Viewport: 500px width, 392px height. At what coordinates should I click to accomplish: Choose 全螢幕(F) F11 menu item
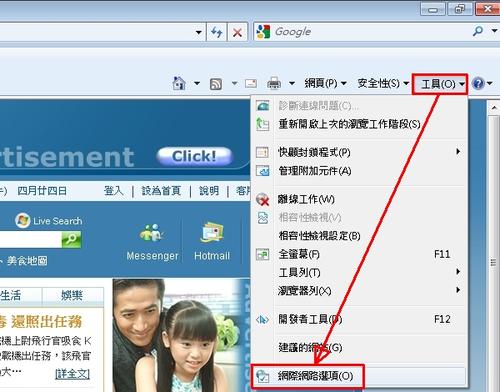(359, 254)
